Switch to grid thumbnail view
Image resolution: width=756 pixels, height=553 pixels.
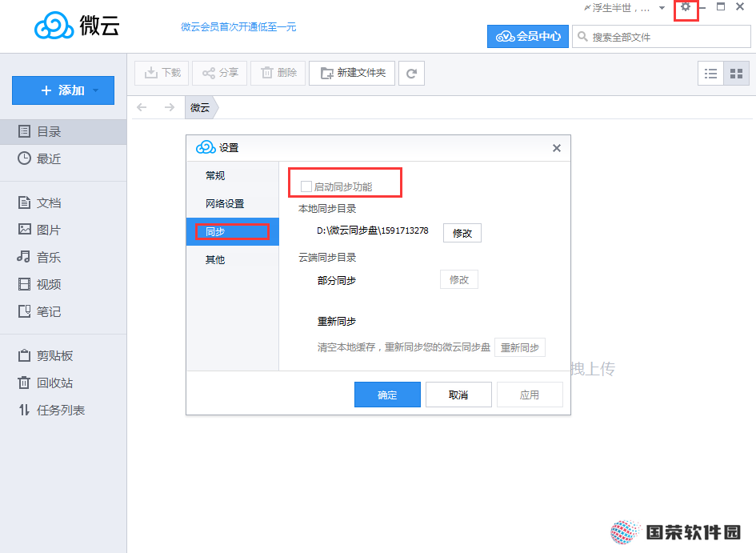click(x=736, y=74)
